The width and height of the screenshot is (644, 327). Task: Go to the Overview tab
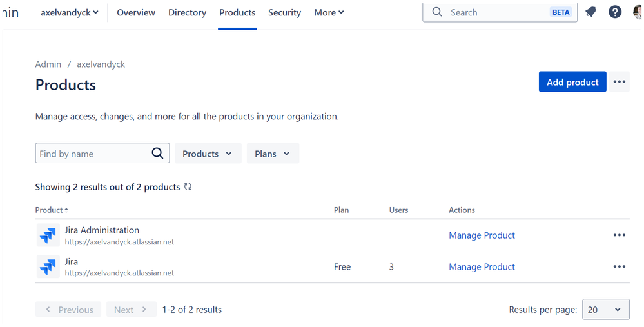tap(136, 13)
